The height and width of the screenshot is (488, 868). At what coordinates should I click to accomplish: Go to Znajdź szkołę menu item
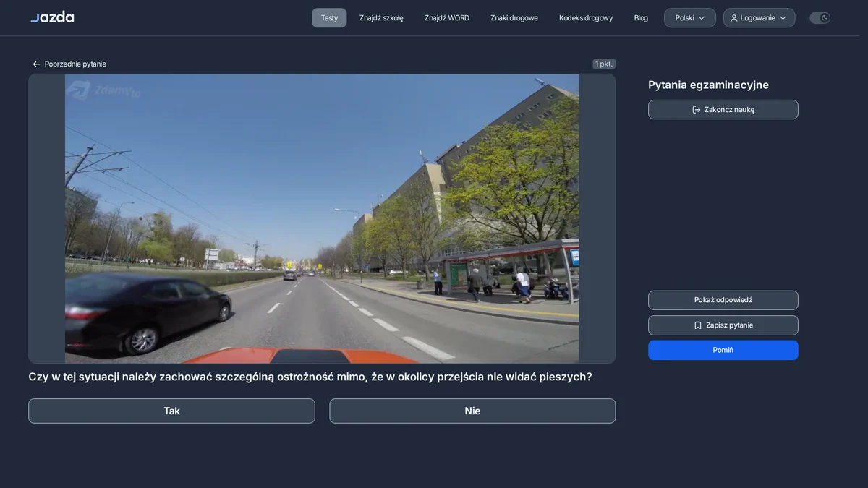pyautogui.click(x=381, y=18)
